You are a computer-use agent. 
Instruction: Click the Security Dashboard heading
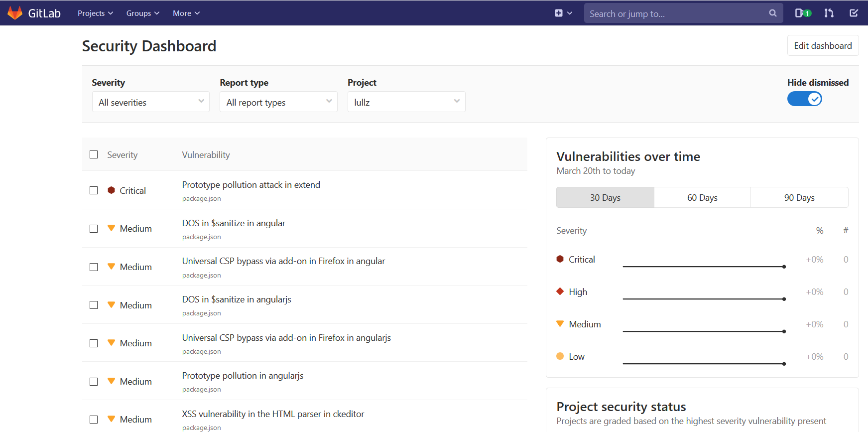[x=149, y=46]
